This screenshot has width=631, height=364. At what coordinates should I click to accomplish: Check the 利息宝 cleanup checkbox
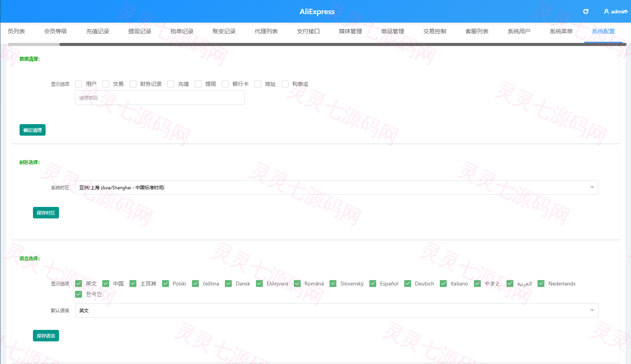pyautogui.click(x=285, y=84)
